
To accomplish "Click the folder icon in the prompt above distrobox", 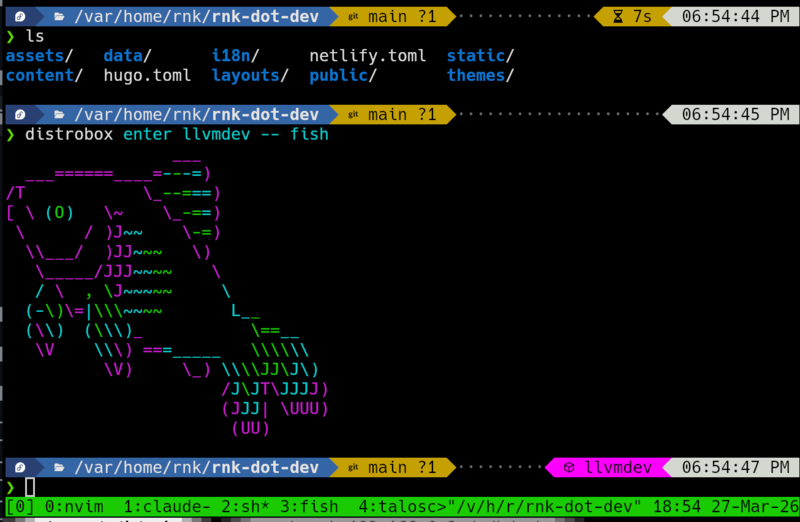I will 59,115.
